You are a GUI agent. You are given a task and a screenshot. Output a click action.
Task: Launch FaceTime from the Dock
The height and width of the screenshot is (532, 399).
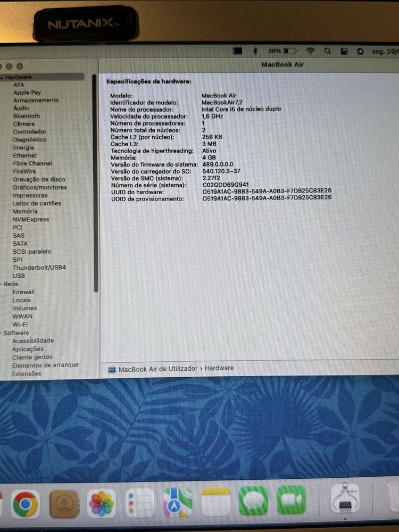point(291,500)
